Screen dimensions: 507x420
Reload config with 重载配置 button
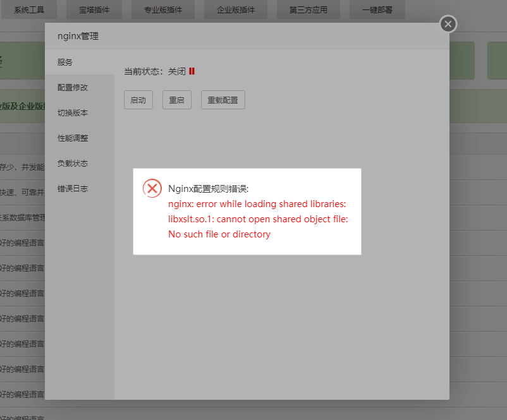tap(223, 100)
